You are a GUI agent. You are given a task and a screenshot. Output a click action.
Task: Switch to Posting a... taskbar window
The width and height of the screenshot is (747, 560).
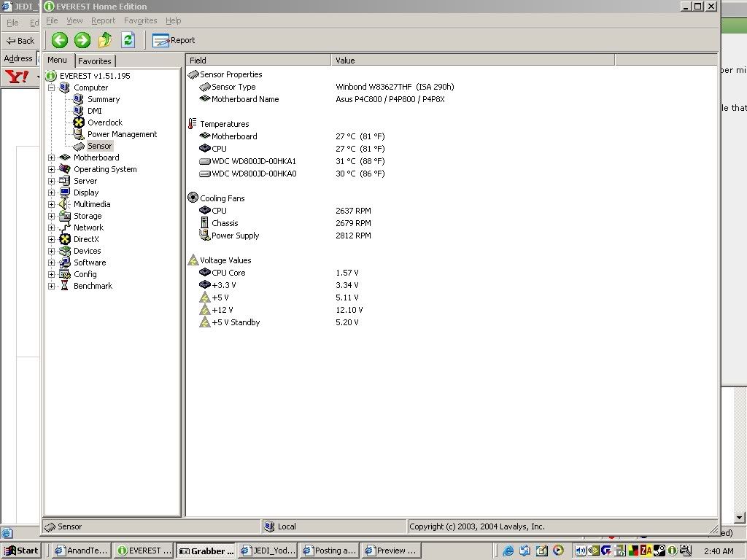click(x=329, y=551)
